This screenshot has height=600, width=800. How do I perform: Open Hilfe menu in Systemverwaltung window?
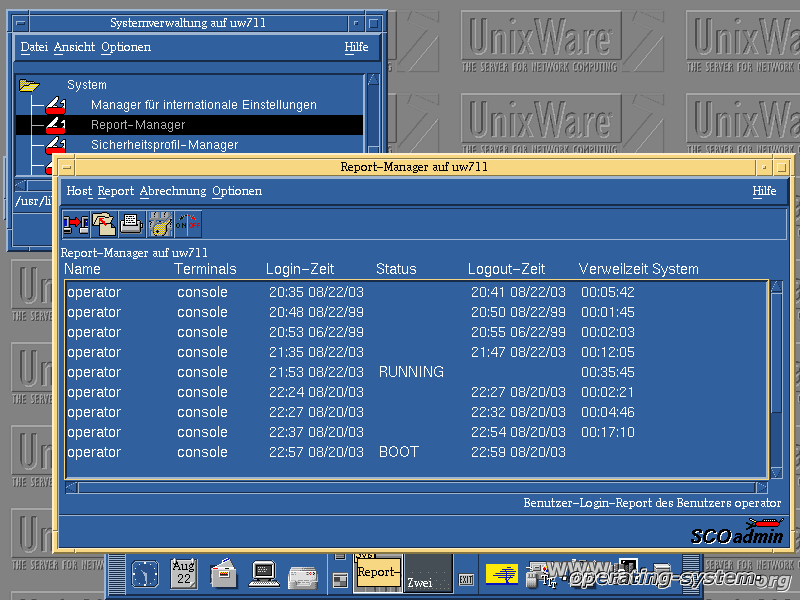point(356,47)
